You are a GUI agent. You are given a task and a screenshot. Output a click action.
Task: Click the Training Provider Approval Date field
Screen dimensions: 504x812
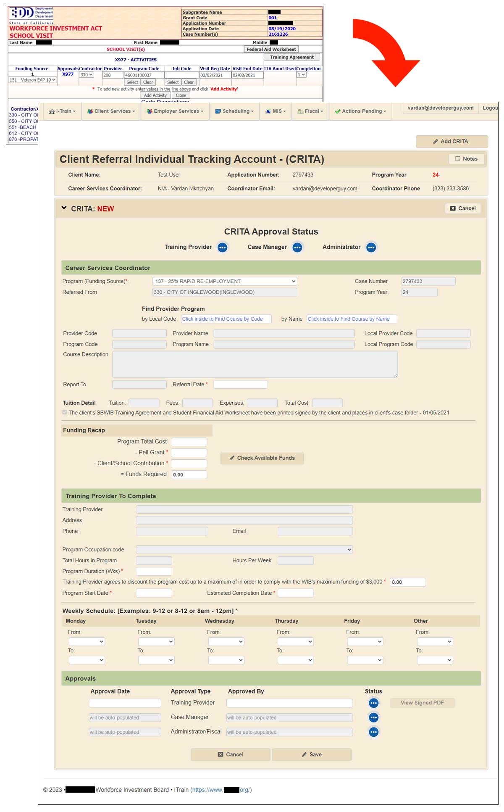click(125, 703)
